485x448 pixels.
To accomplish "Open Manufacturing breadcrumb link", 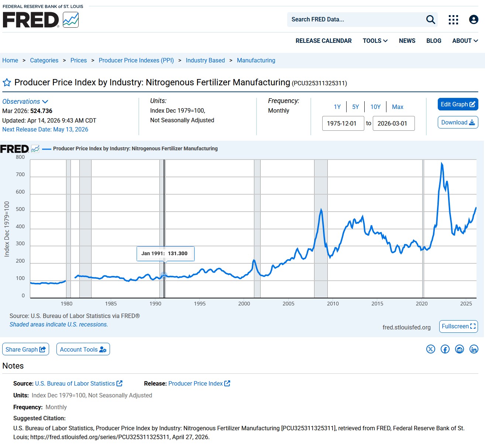I will click(x=256, y=60).
